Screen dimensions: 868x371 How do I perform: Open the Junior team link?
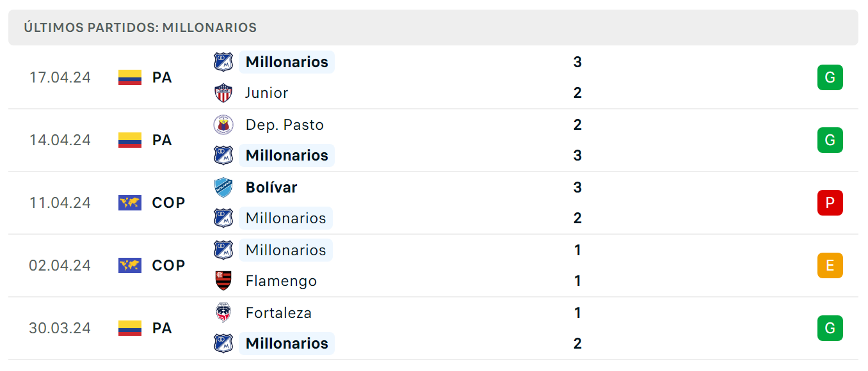(267, 93)
